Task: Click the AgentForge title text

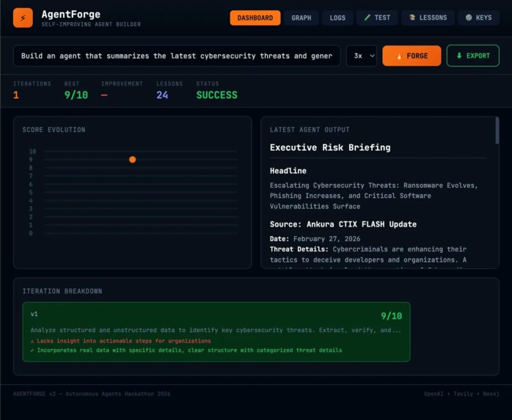Action: click(x=71, y=14)
